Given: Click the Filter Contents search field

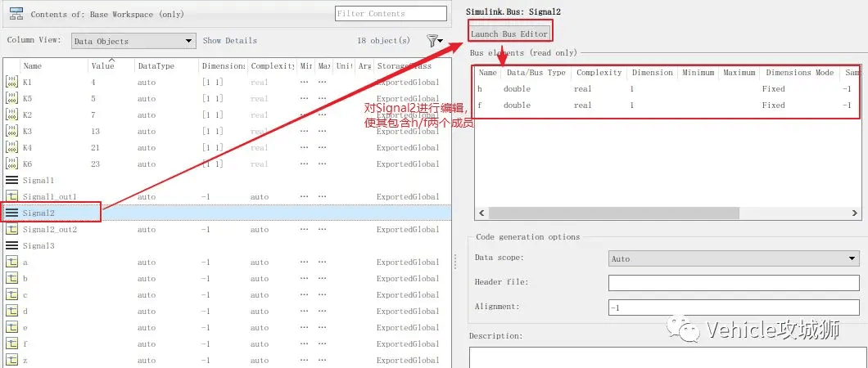Looking at the screenshot, I should coord(391,13).
